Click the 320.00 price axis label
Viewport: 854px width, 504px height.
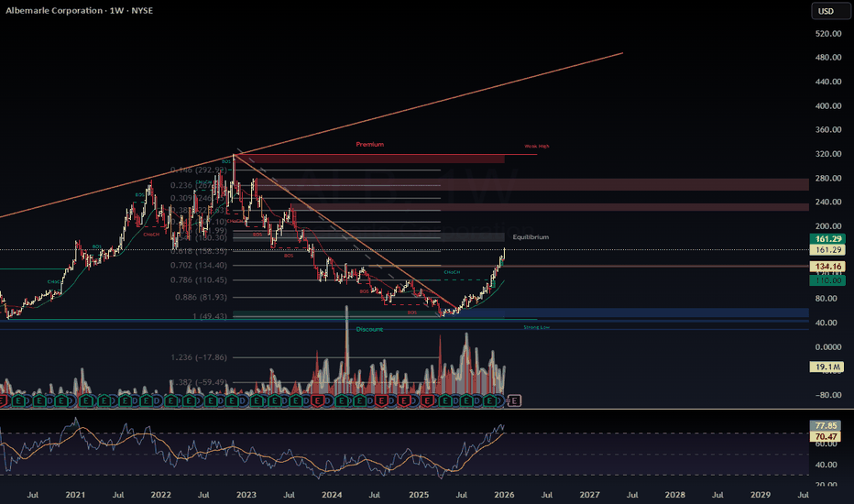coord(828,154)
